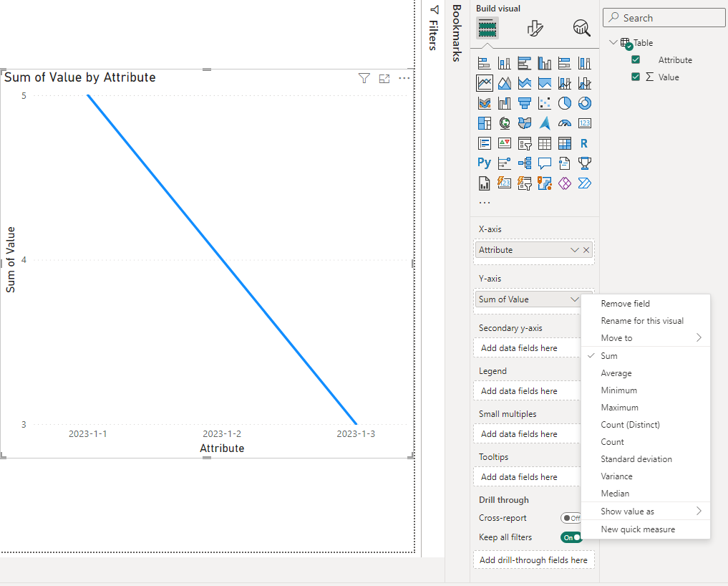Pick the filled map visual
This screenshot has width=728, height=586.
tap(524, 123)
